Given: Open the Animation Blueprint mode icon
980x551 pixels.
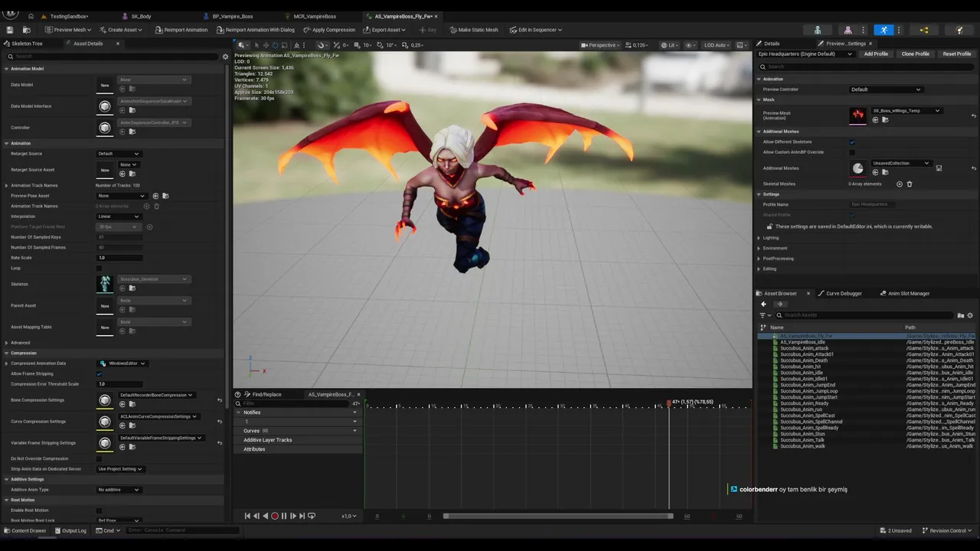Looking at the screenshot, I should pos(924,30).
